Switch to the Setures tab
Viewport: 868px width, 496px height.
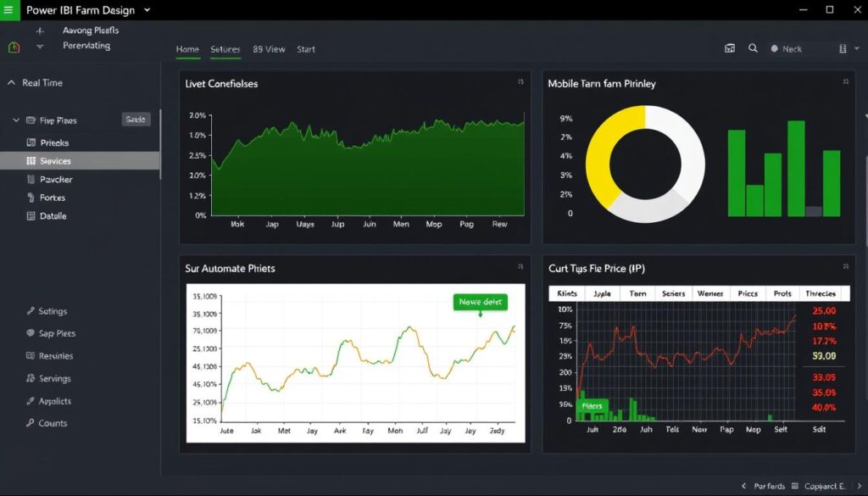[x=225, y=49]
